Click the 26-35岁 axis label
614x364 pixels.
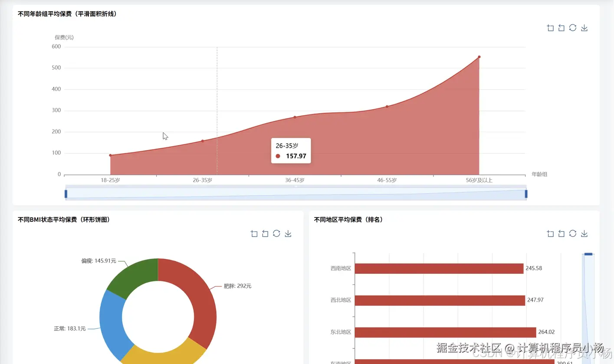pos(203,180)
